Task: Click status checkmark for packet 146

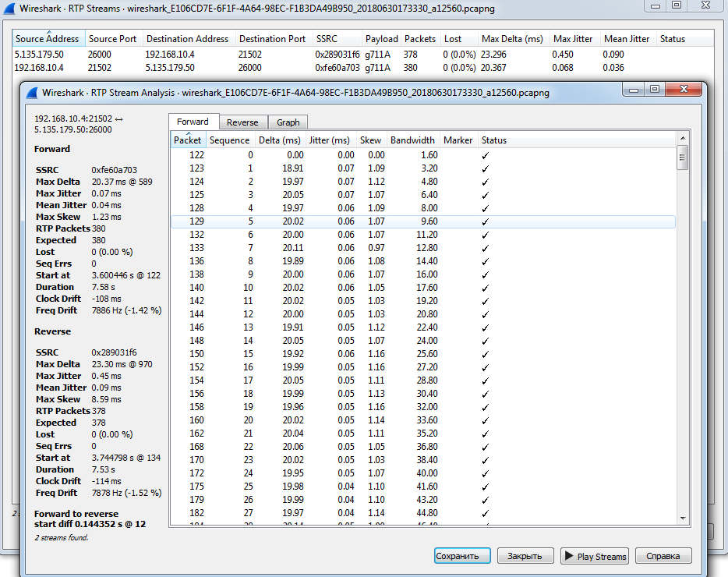Action: [485, 327]
